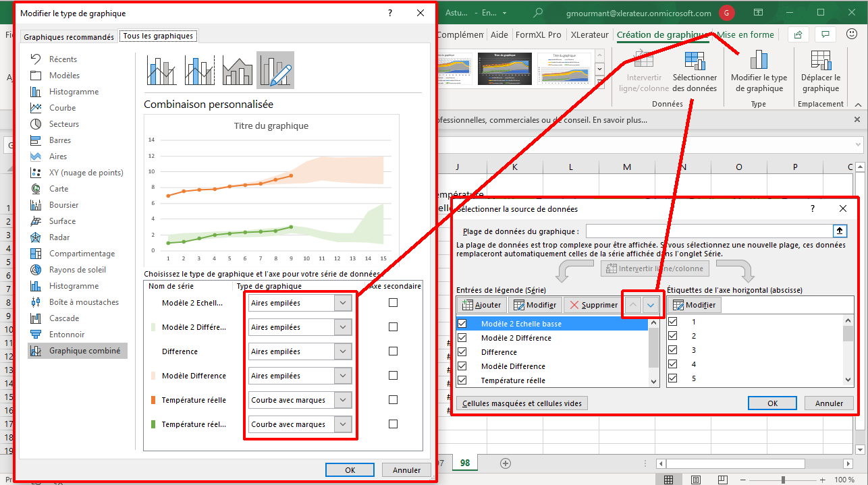Screen dimensions: 868x485
Task: Open chart type dropdown for Modèle 2 Différe
Action: click(x=343, y=327)
